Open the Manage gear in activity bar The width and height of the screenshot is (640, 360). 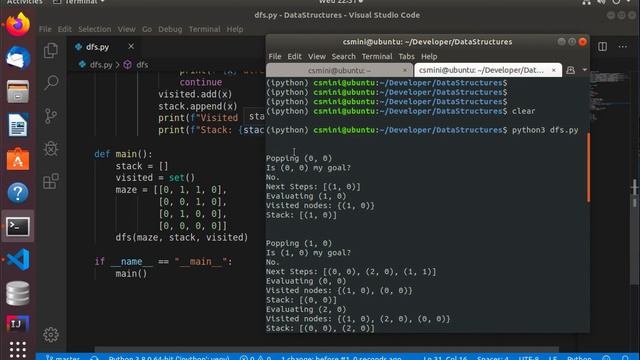[51, 335]
